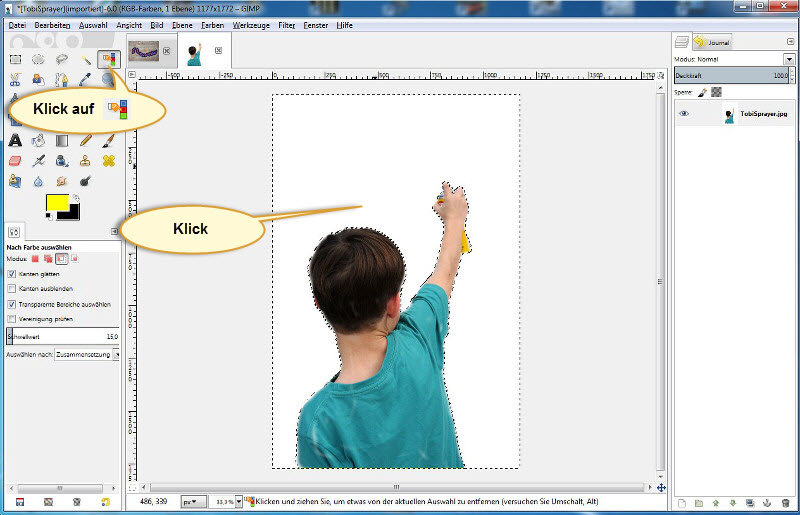This screenshot has height=515, width=800.
Task: Select the Paintbrush tool
Action: pos(108,140)
